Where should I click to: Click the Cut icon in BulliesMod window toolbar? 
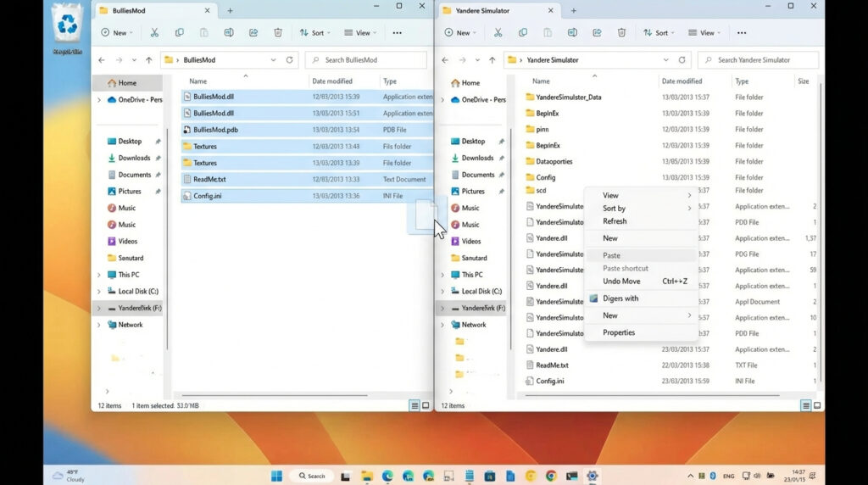pyautogui.click(x=154, y=33)
